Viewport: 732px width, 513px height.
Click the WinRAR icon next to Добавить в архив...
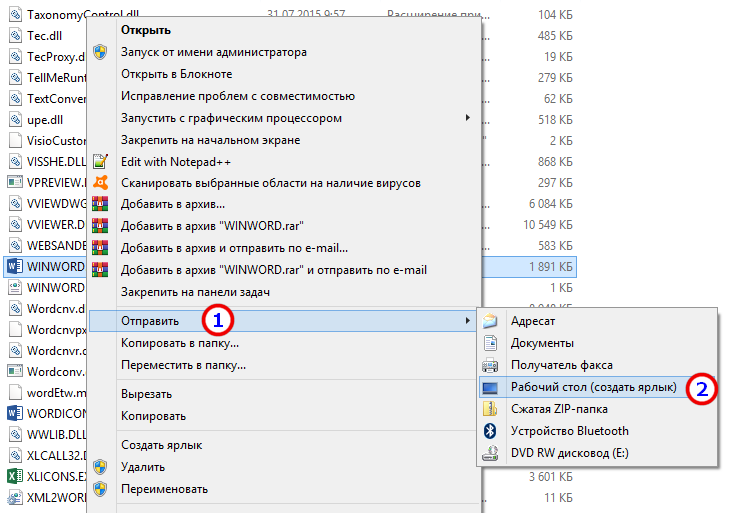tap(100, 204)
